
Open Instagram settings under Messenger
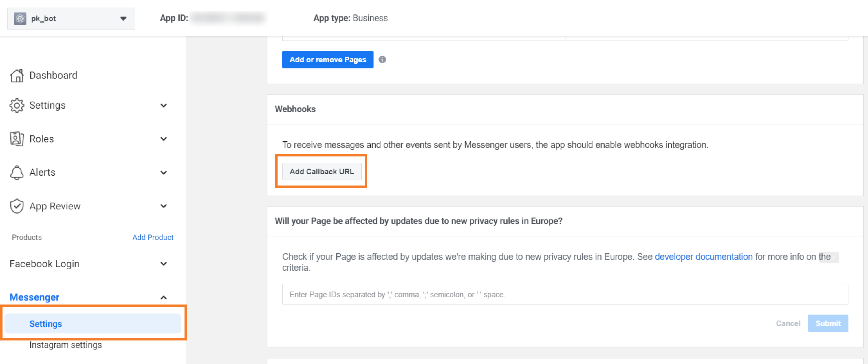[x=65, y=345]
